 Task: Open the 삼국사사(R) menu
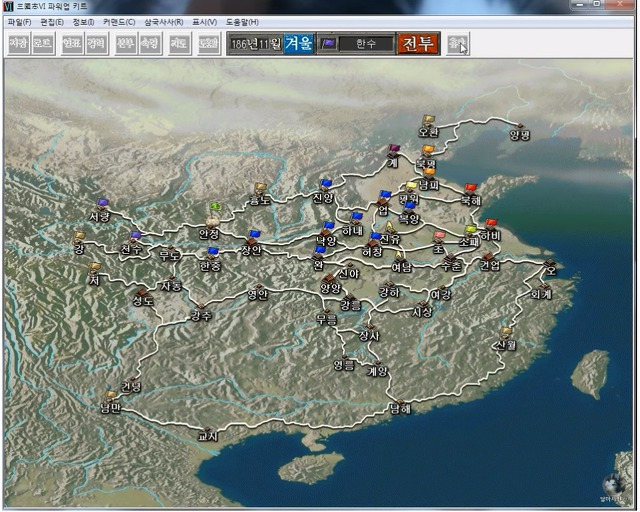pos(164,22)
